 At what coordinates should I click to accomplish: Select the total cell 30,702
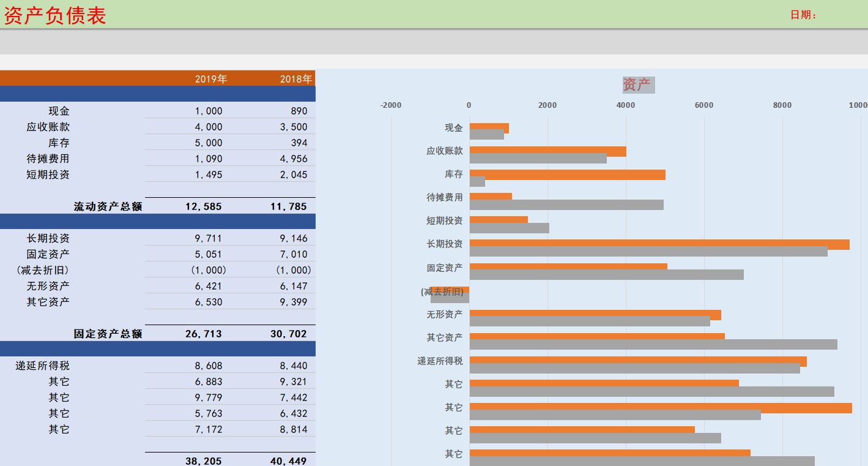pos(289,334)
